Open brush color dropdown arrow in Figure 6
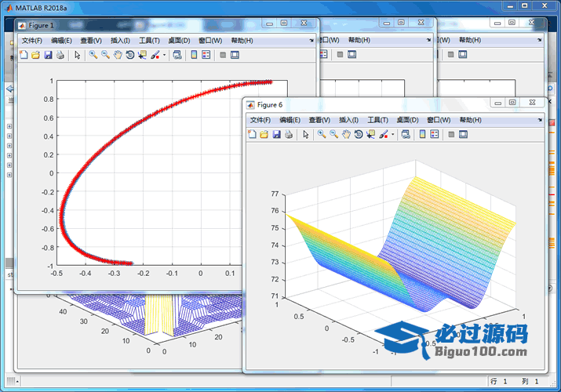The width and height of the screenshot is (561, 392). [x=393, y=136]
